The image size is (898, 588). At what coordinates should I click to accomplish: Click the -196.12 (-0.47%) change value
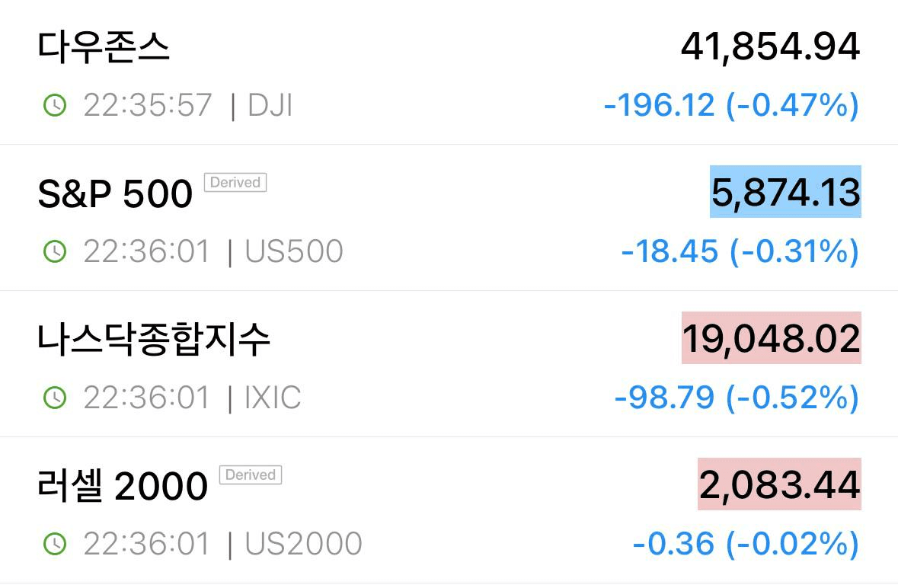point(731,105)
